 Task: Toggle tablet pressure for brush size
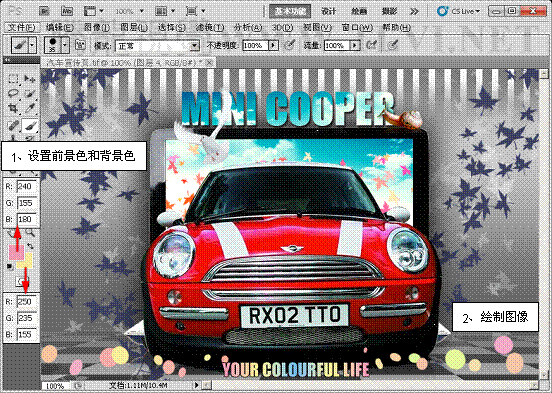[393, 45]
